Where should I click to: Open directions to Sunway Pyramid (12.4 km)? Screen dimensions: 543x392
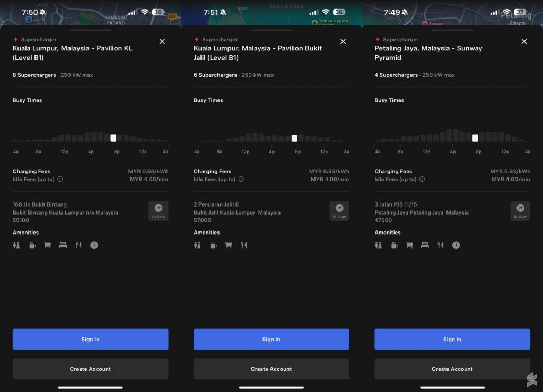(x=520, y=211)
